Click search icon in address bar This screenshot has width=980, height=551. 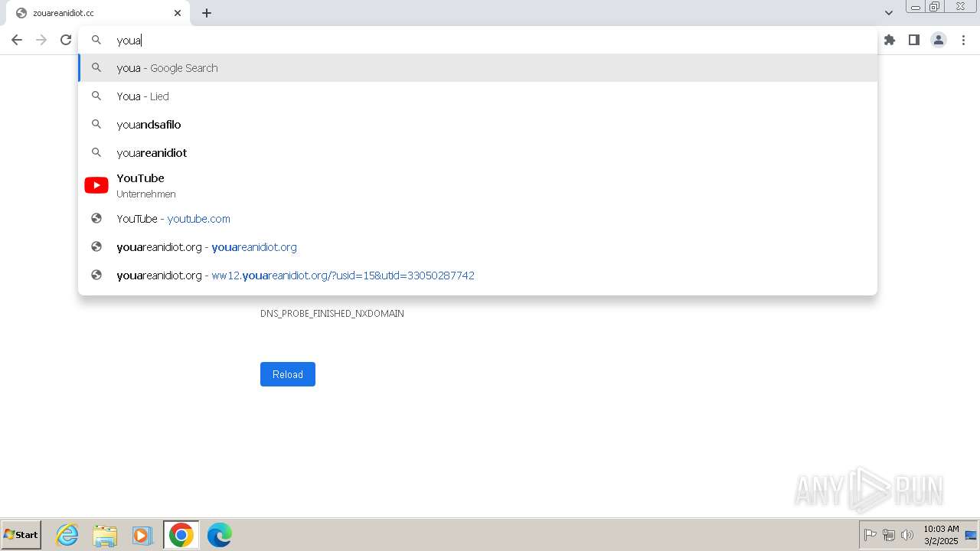click(x=96, y=40)
